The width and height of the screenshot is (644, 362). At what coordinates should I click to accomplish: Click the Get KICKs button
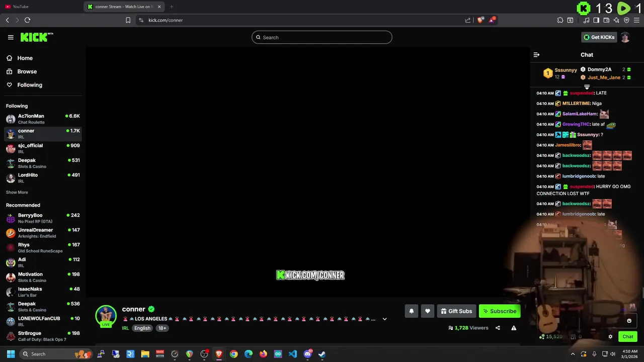coord(599,37)
